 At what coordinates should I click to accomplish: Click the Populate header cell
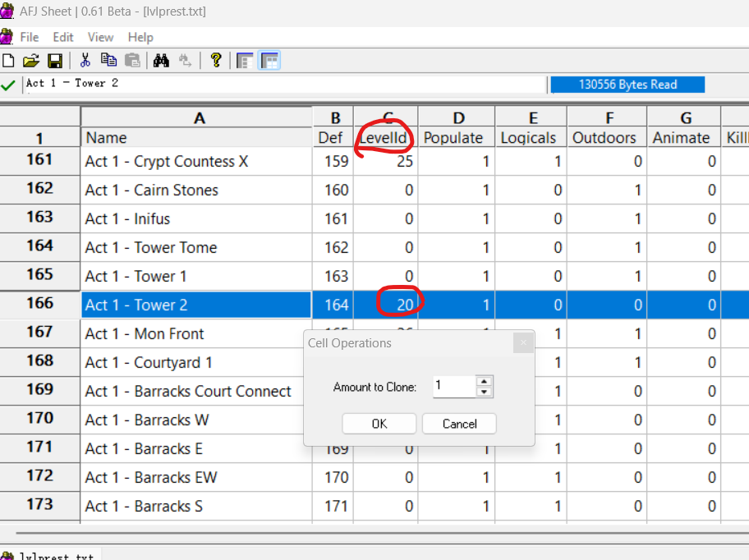pyautogui.click(x=457, y=137)
